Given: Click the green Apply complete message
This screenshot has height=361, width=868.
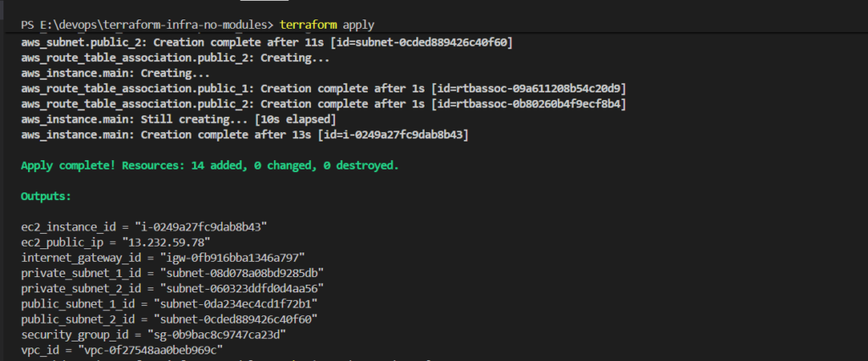Looking at the screenshot, I should [x=209, y=165].
